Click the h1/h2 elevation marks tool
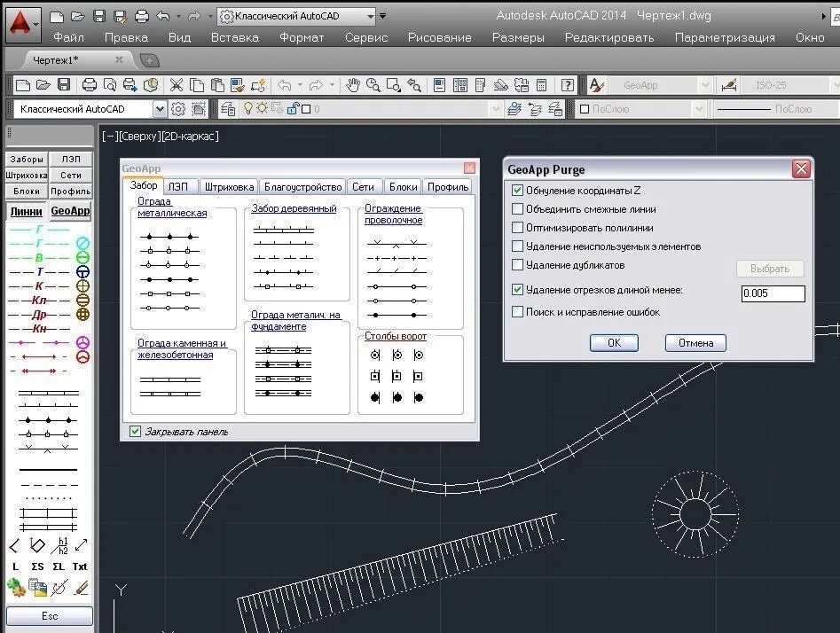Screen dimensions: 840x633 [x=60, y=546]
